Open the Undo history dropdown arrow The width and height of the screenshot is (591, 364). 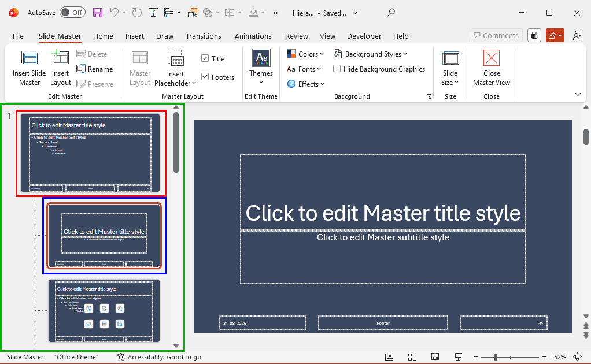(x=124, y=13)
